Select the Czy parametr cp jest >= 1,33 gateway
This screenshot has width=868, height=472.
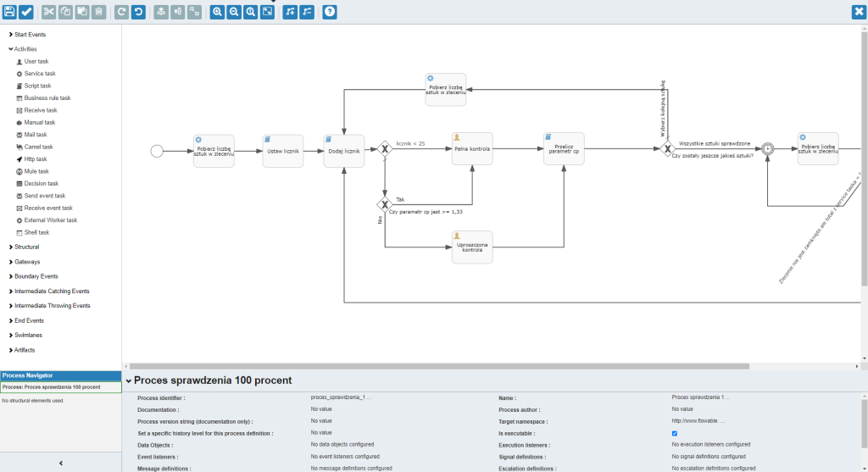(385, 204)
